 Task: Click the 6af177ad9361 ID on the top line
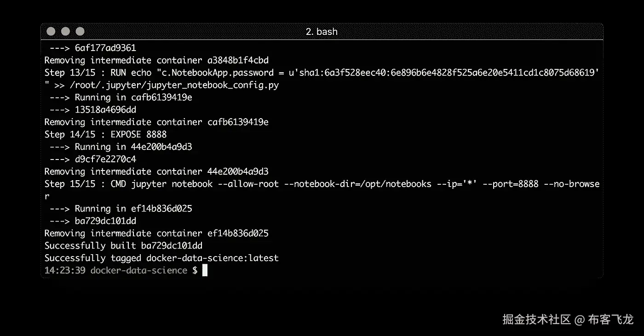(x=105, y=48)
